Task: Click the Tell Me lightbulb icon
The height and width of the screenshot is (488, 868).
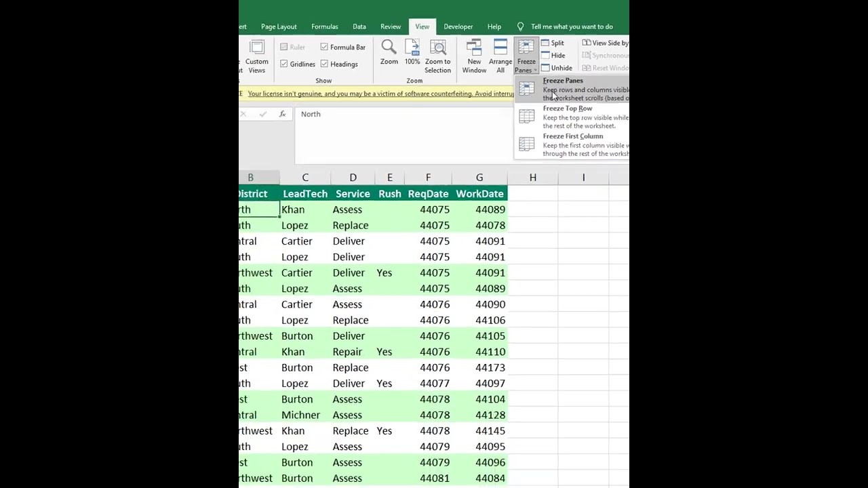Action: point(520,26)
